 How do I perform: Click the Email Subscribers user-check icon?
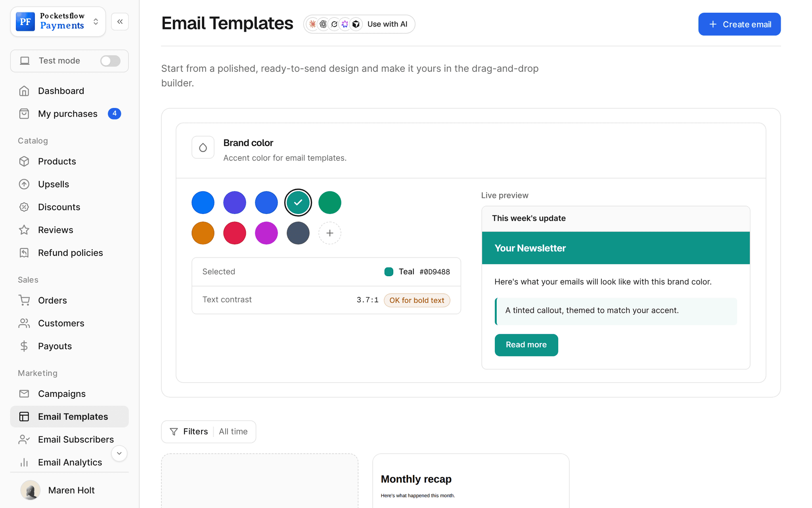click(x=24, y=439)
